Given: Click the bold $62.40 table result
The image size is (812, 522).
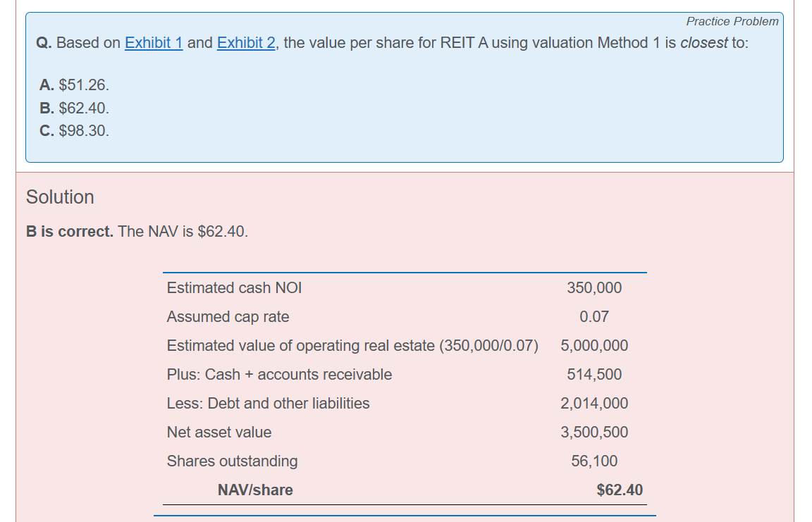Looking at the screenshot, I should (620, 490).
